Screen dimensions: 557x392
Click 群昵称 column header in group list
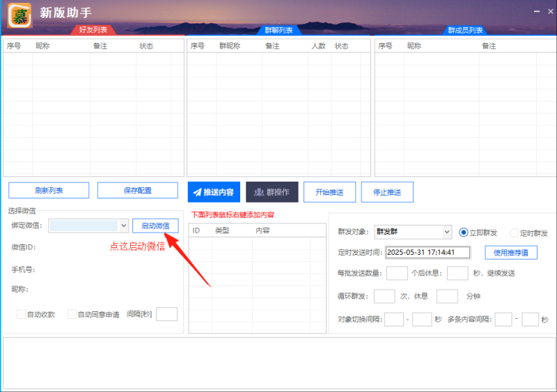(x=230, y=46)
